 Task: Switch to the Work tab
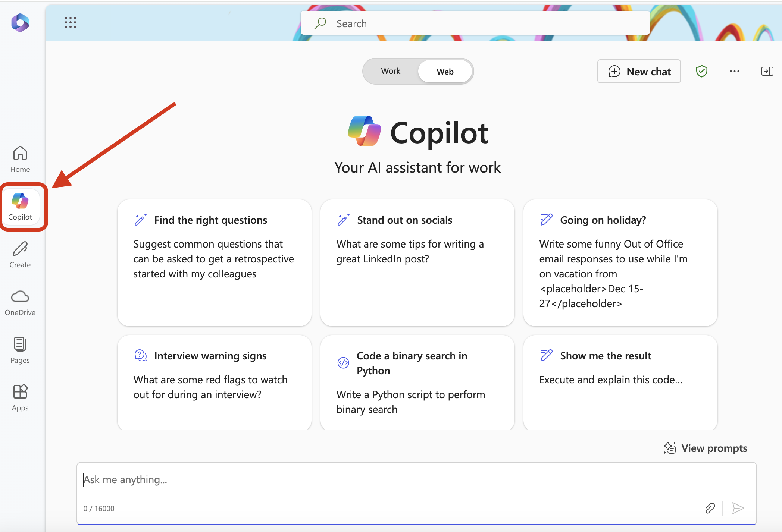pos(390,71)
